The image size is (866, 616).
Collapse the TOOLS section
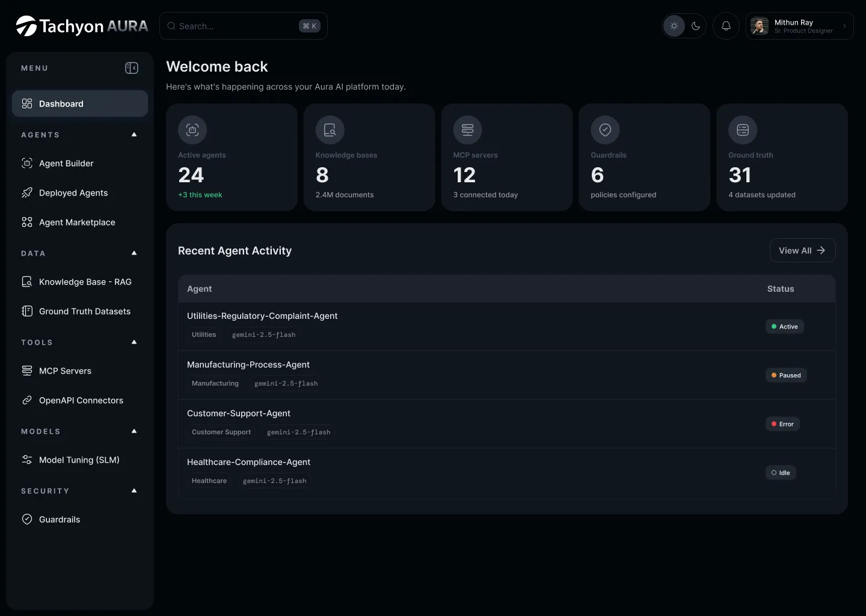[134, 342]
